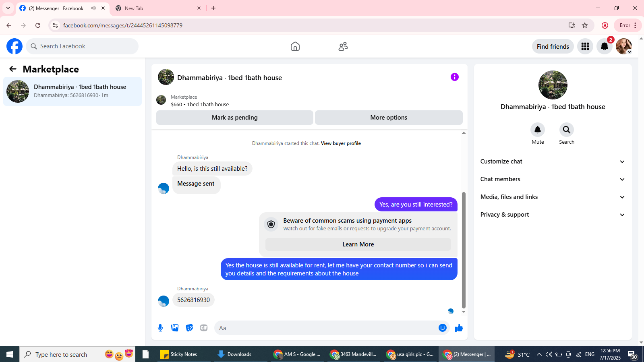
Task: Expand Chat members section
Action: pos(553,179)
